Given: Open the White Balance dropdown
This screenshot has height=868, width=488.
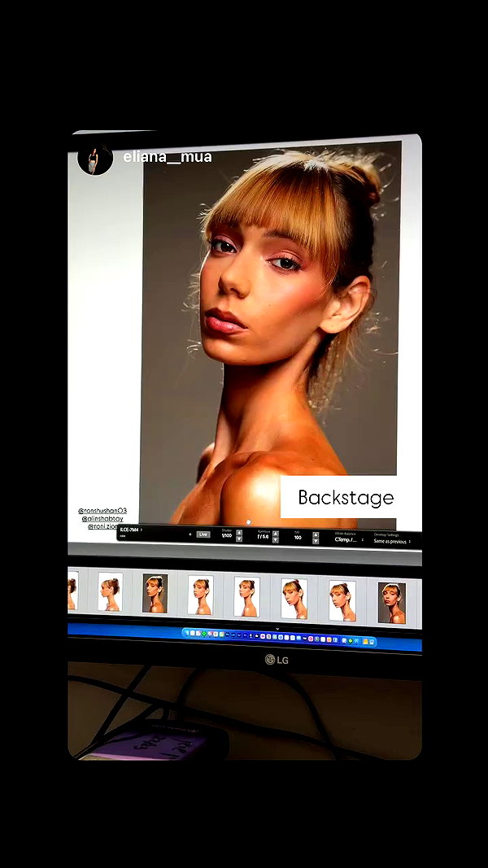Looking at the screenshot, I should click(x=349, y=539).
